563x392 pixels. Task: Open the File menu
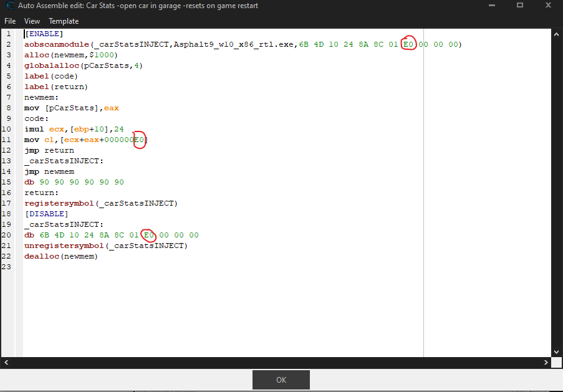pos(10,21)
